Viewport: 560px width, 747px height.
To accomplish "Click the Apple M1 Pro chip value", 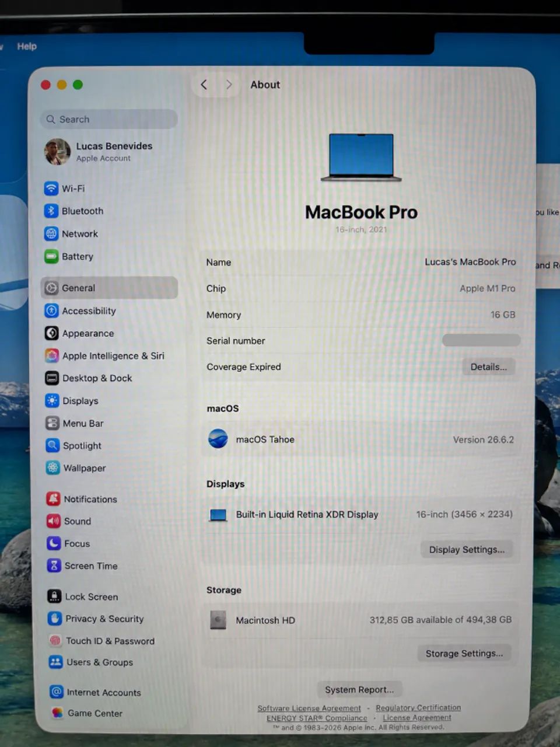I will (488, 288).
